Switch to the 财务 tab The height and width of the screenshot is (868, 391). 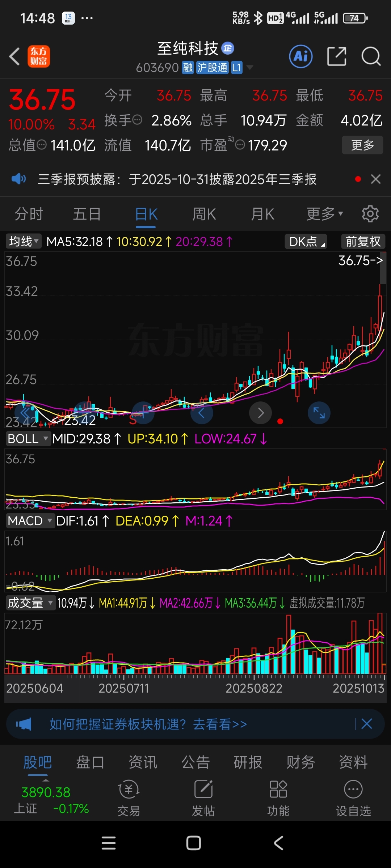[x=301, y=762]
